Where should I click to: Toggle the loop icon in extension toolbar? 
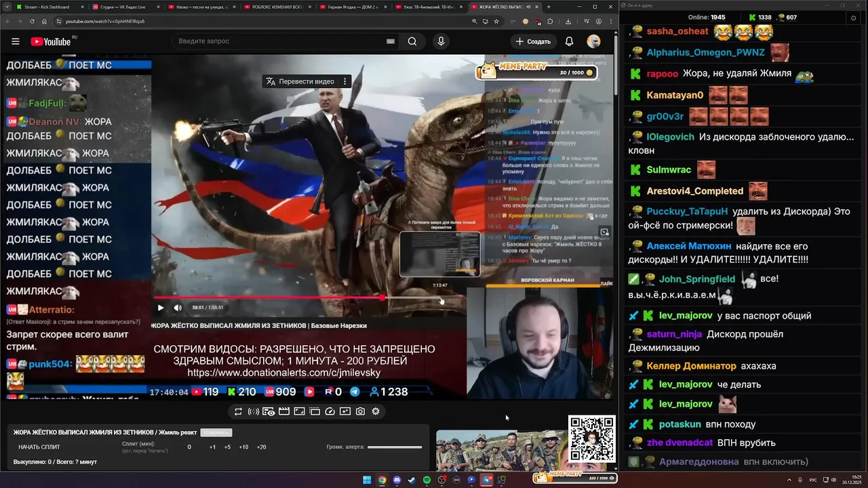238,411
